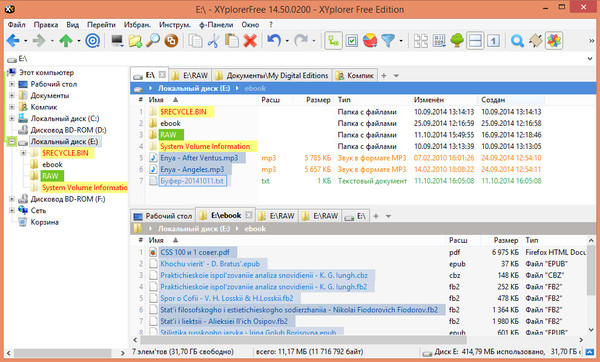Viewport: 600px width, 362px height.
Task: Open the toolbar overflow chevron
Action: click(x=591, y=41)
